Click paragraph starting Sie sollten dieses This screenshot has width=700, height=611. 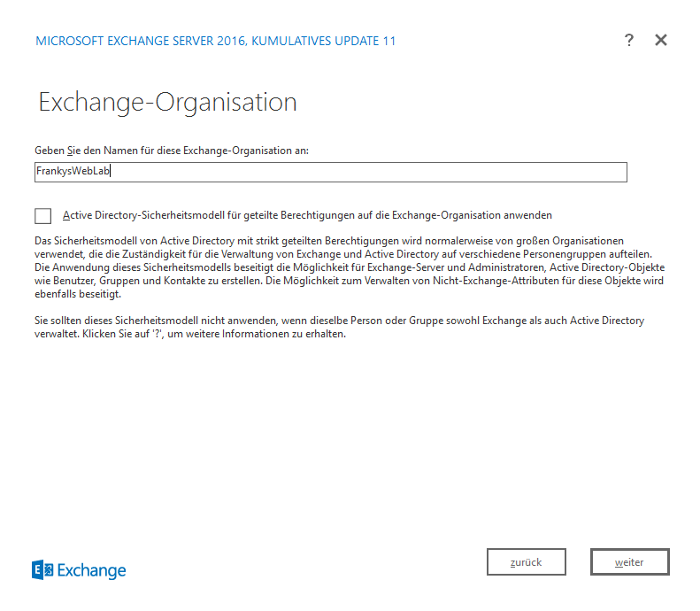click(x=339, y=327)
